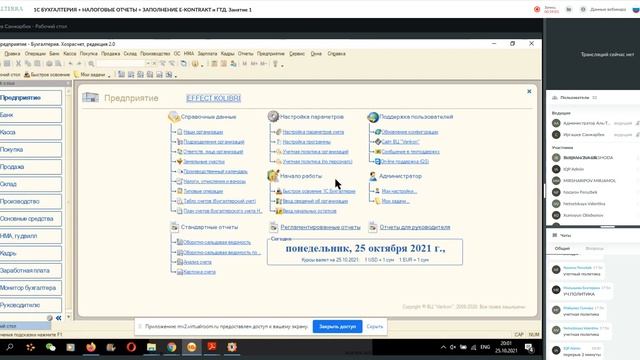Click the ENG language indicator
640x360 pixels.
tap(485, 347)
